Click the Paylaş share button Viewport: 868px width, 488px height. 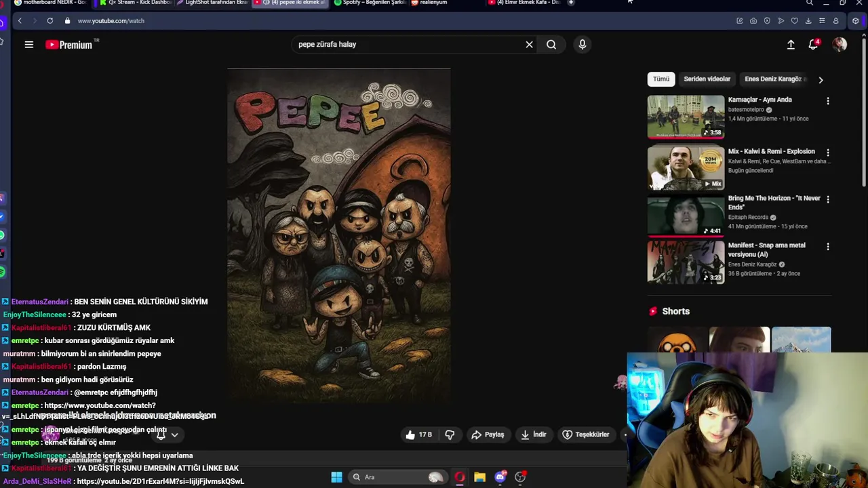(488, 434)
